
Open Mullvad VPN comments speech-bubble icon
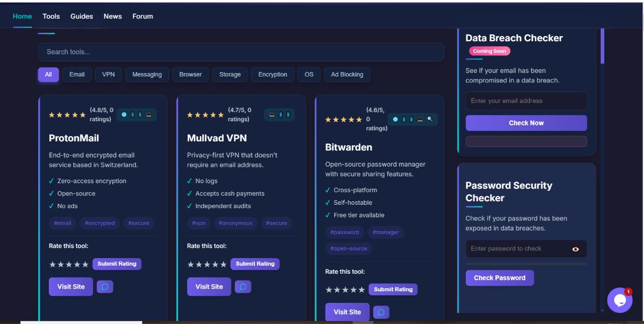243,287
